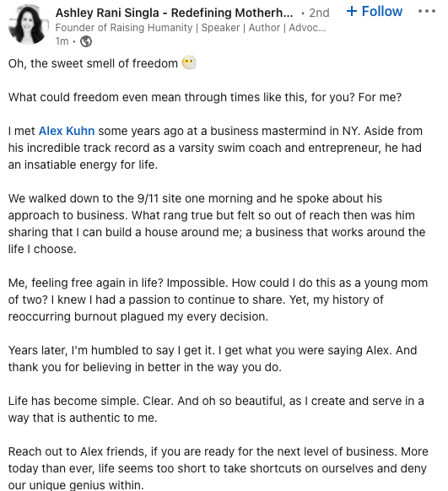Click the Years later, I'm humbled paragraph

click(213, 359)
